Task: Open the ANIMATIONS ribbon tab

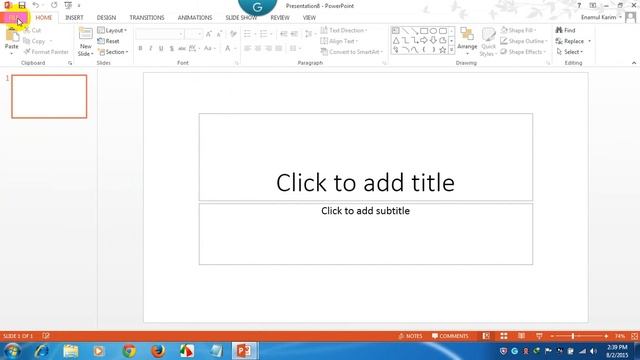Action: (x=195, y=18)
